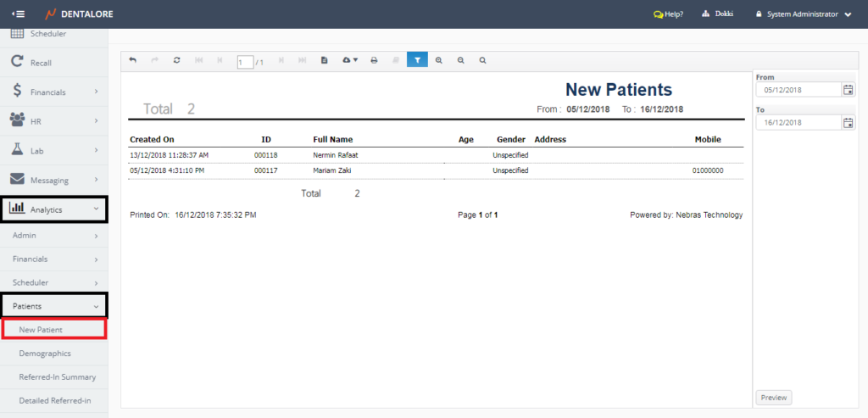868x418 pixels.
Task: Click the zoom out magnifier icon
Action: point(461,60)
